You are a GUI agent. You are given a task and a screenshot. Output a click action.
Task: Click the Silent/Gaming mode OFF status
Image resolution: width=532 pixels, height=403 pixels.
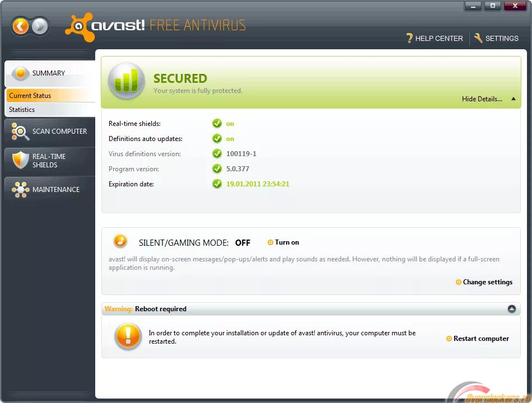(x=242, y=243)
